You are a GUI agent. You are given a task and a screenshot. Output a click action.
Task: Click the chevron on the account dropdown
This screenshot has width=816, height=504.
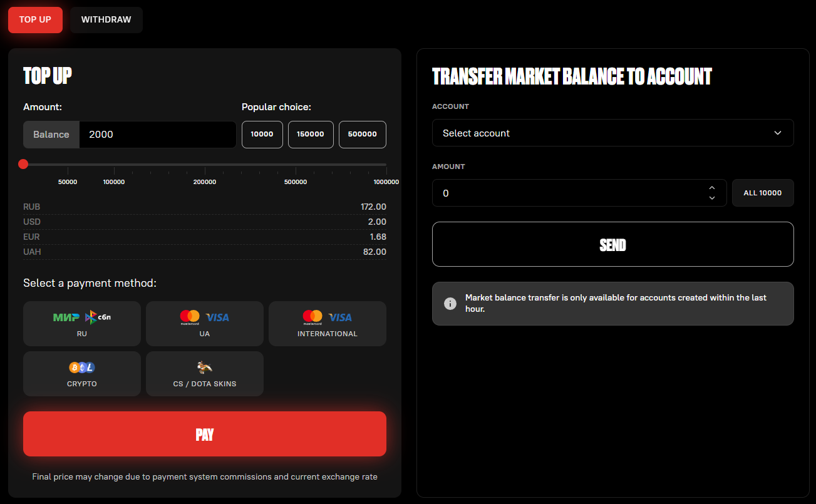click(777, 133)
